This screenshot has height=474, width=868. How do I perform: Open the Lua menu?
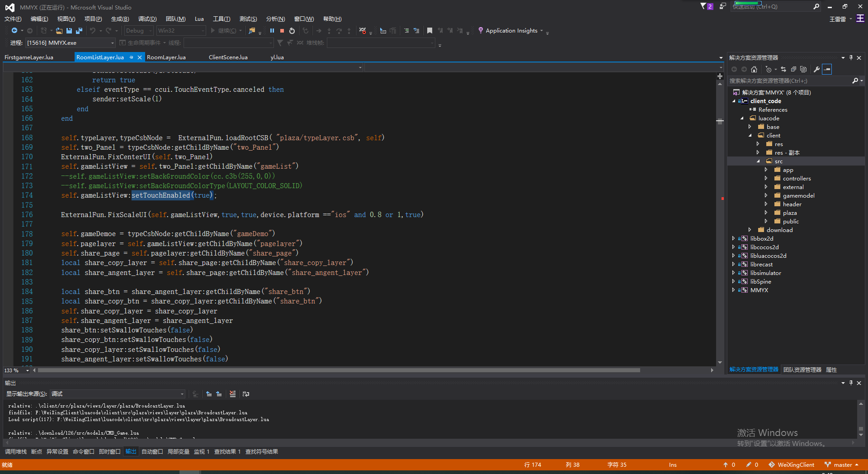point(199,19)
